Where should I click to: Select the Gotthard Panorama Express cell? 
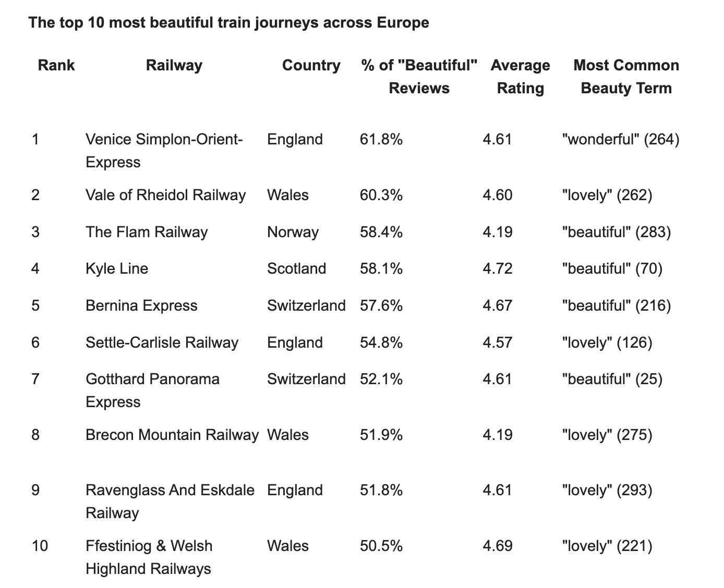(x=152, y=390)
